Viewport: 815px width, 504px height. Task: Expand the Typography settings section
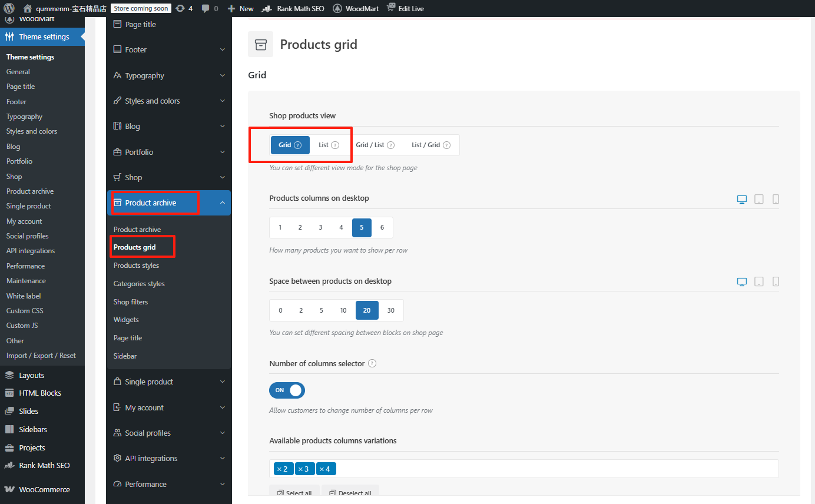169,75
